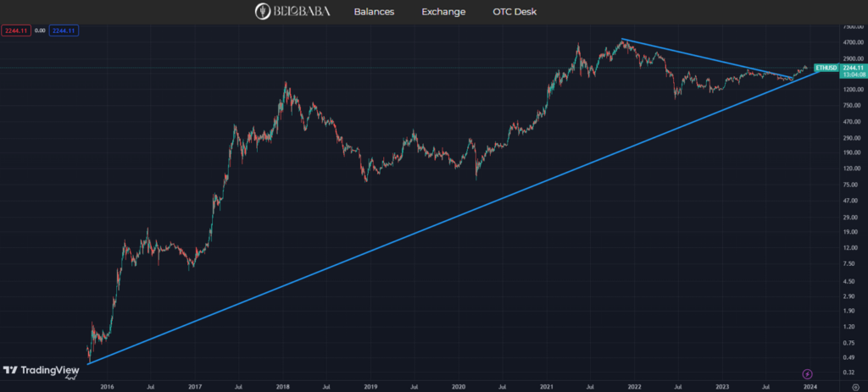Click the red sell price 2244.11 box
This screenshot has width=868, height=392.
click(17, 30)
